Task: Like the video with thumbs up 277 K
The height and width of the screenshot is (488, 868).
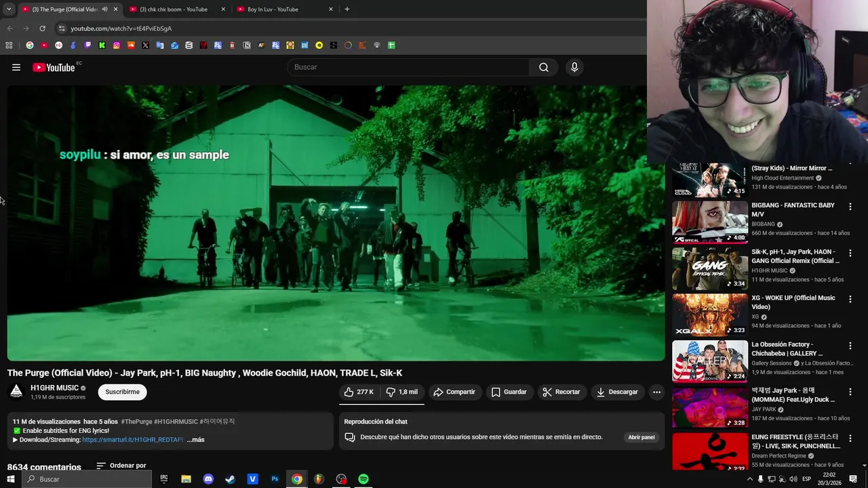Action: [359, 392]
